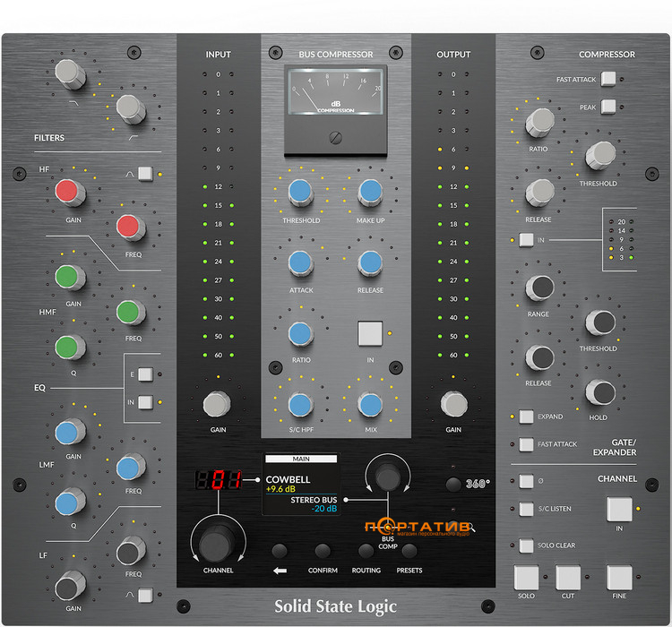Screen dimensions: 672x627
Task: Click the BUS COMP encoder knob
Action: tap(388, 477)
